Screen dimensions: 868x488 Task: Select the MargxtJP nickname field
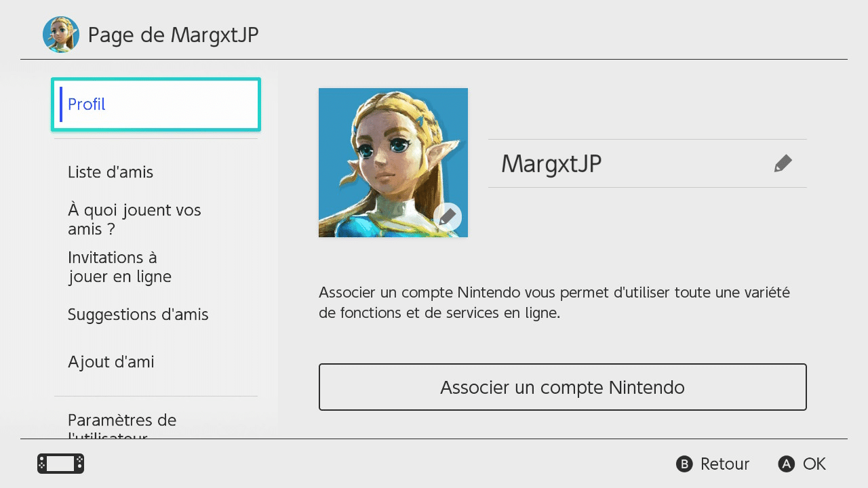point(648,163)
